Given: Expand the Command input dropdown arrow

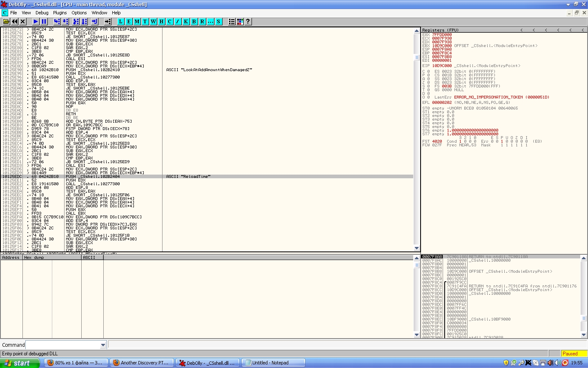Looking at the screenshot, I should tap(103, 345).
